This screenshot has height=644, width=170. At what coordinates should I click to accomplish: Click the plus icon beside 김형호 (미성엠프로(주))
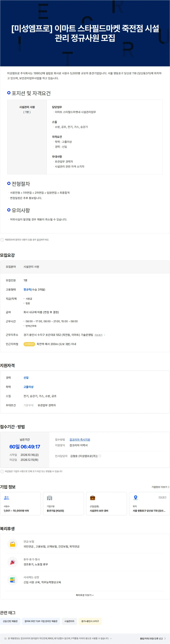(100, 456)
